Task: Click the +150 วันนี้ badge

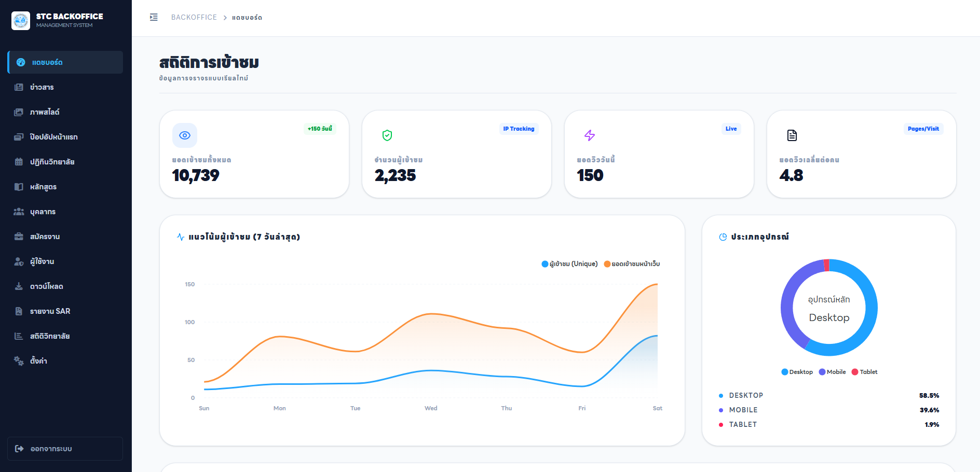Action: [x=320, y=129]
